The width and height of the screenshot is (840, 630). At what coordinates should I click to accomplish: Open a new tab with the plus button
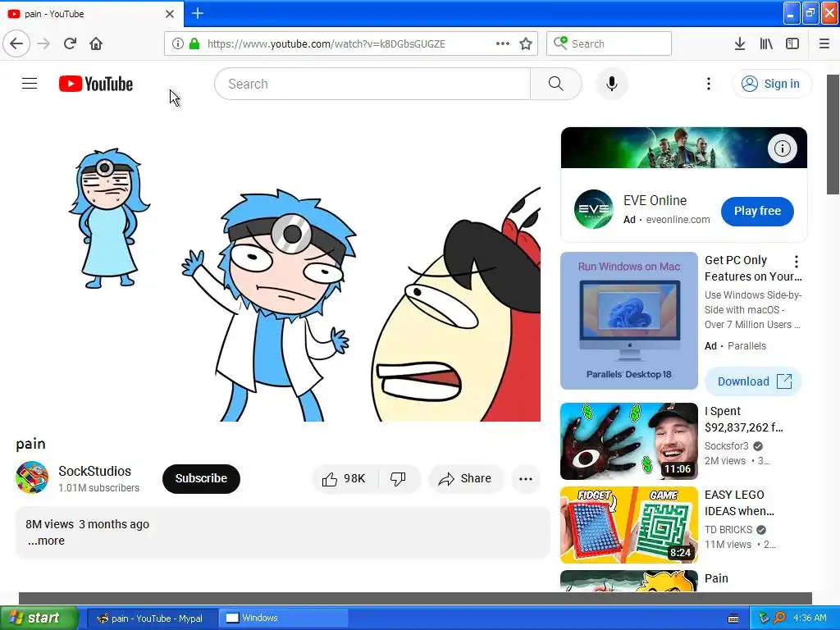(x=198, y=13)
